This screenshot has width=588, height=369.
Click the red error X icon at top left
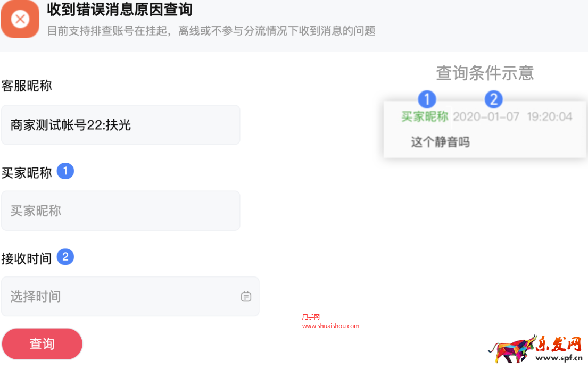pyautogui.click(x=20, y=20)
